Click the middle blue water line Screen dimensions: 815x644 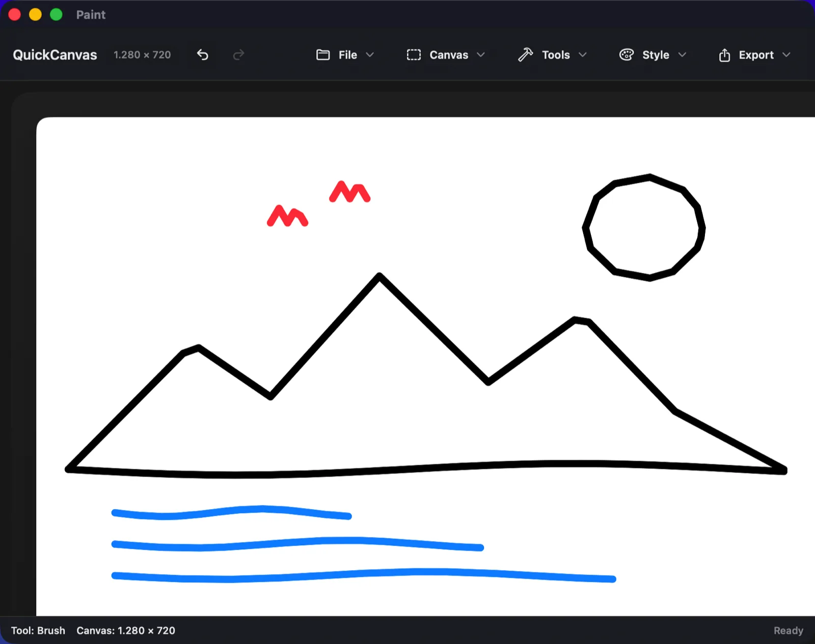click(x=297, y=544)
